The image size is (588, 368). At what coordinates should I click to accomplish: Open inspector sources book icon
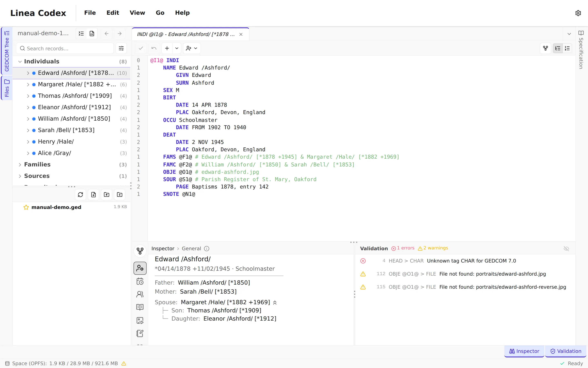pos(140,307)
